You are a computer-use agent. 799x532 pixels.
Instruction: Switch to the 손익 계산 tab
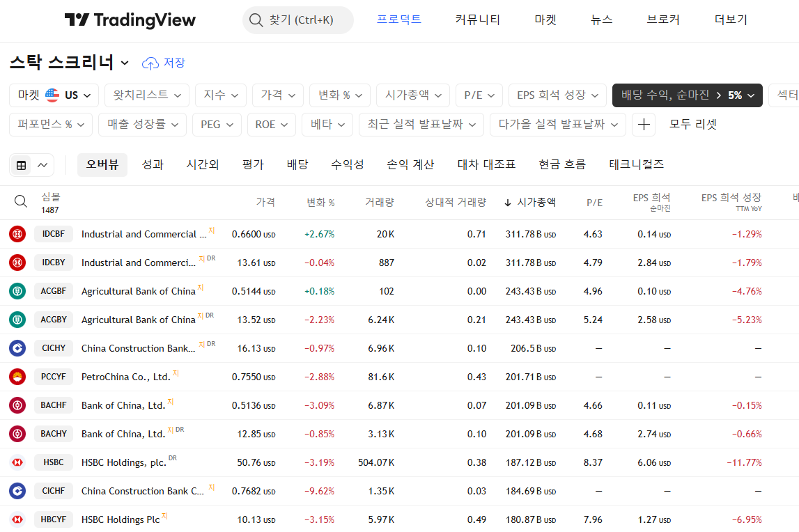click(x=410, y=164)
